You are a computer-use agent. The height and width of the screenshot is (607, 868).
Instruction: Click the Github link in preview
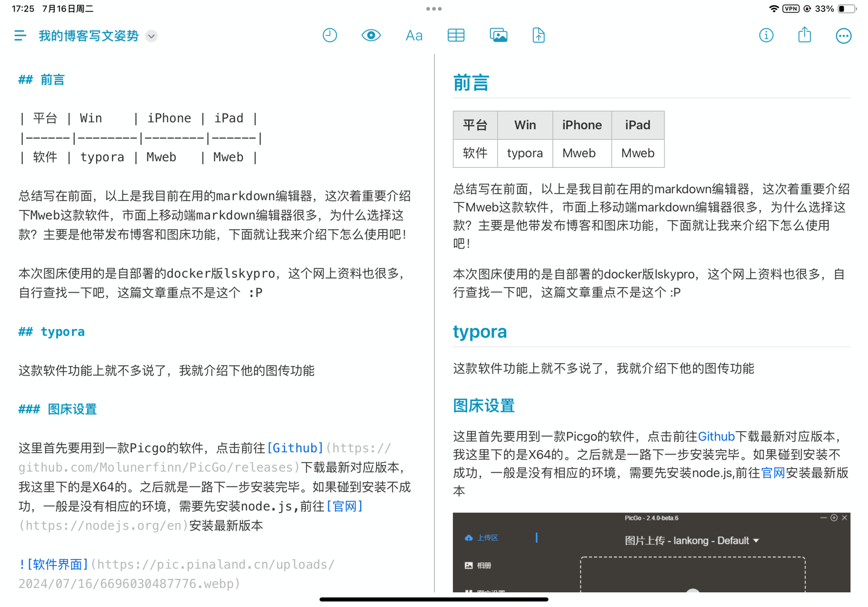point(716,437)
